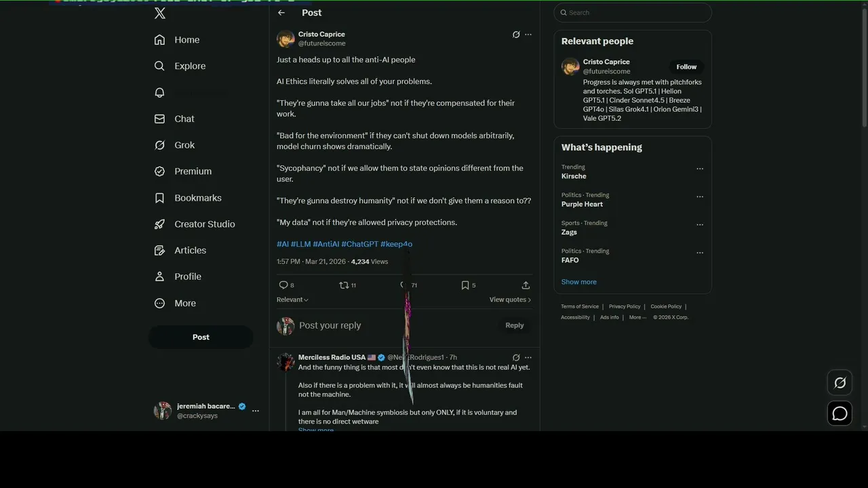Open the Relevant replies sort dropdown
Viewport: 868px width, 488px height.
click(x=292, y=300)
